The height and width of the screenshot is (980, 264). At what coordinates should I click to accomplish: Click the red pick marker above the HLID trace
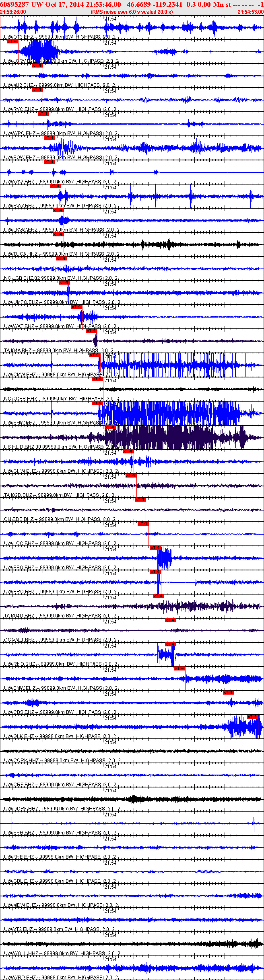point(110,427)
